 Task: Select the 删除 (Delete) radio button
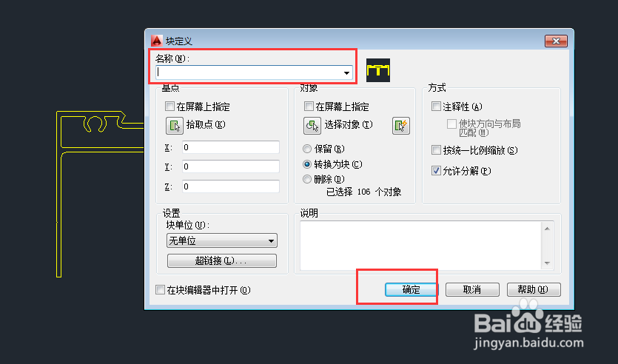[x=307, y=179]
